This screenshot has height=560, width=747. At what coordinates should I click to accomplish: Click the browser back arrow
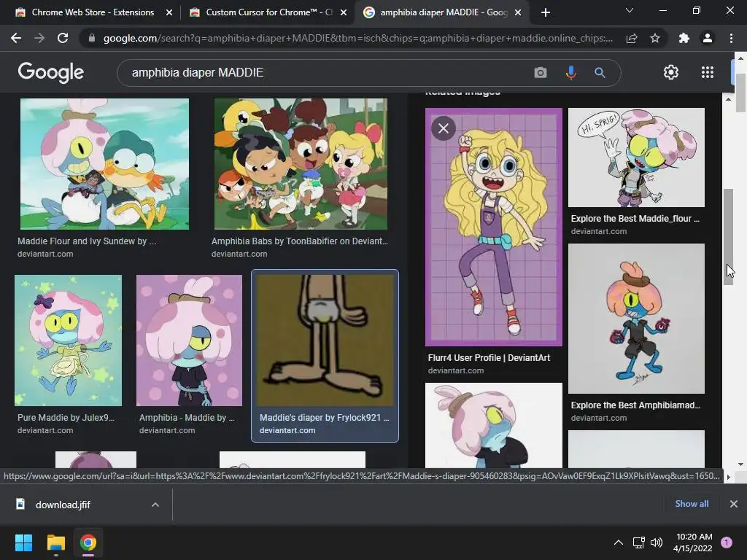pos(16,38)
